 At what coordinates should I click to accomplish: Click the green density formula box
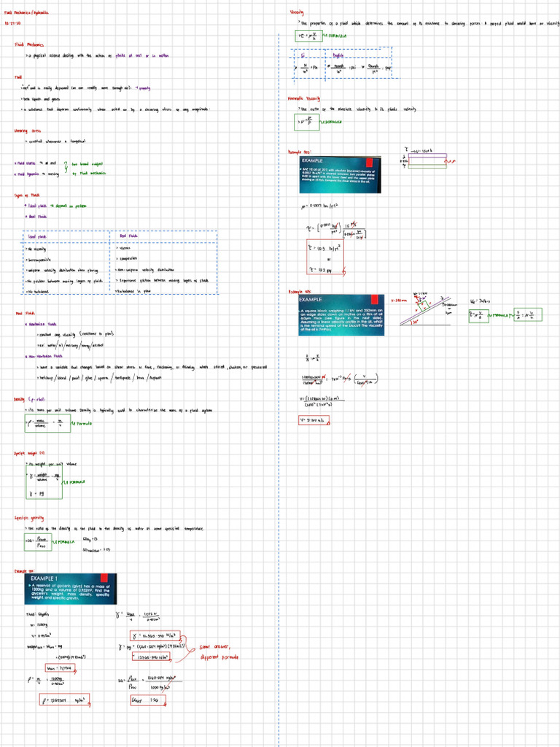click(47, 423)
